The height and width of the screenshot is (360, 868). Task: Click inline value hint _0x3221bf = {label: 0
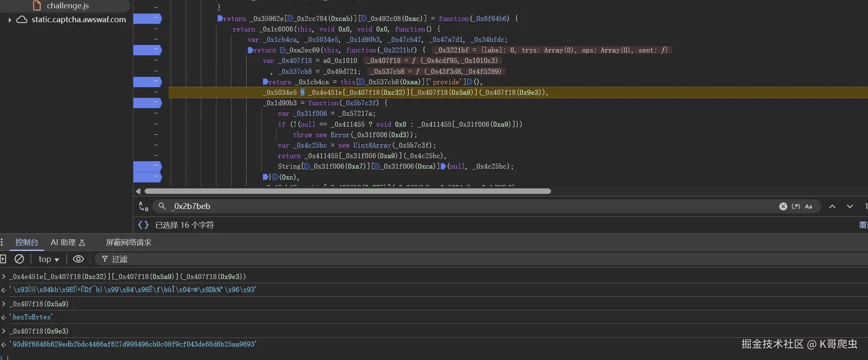551,50
